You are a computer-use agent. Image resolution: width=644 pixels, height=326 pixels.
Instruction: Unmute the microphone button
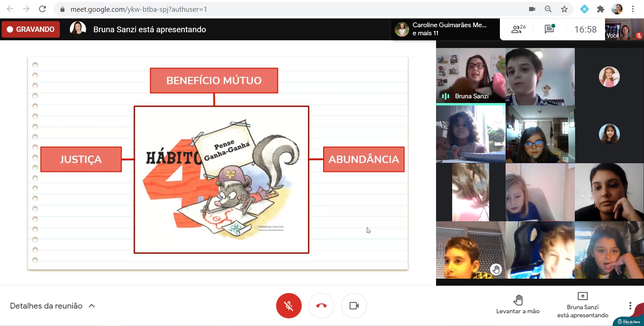coord(289,306)
